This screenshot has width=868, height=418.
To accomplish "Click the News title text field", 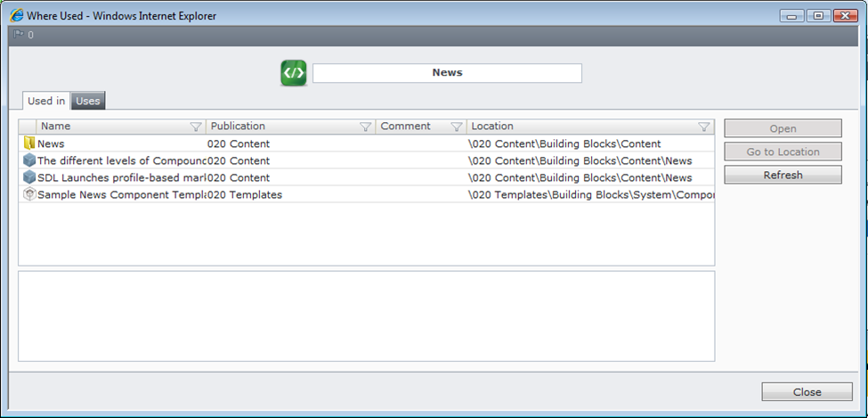I will point(447,73).
